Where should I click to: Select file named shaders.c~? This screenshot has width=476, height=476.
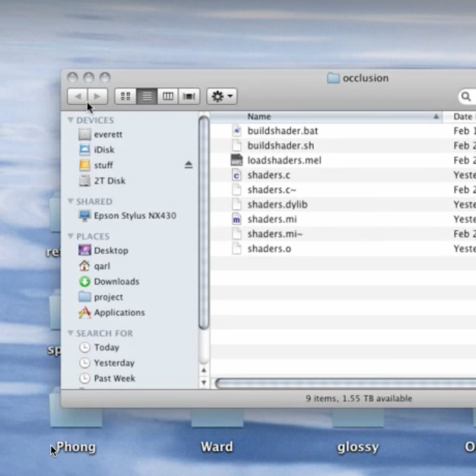click(272, 190)
